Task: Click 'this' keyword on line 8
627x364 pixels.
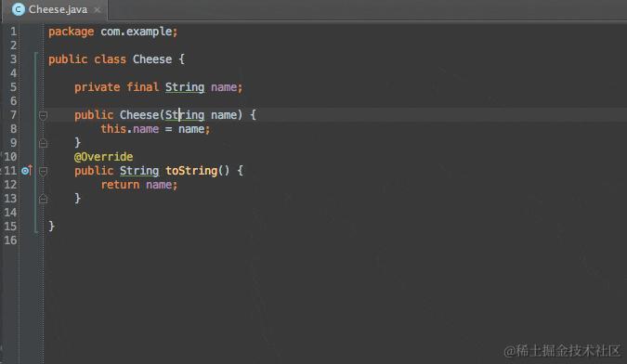Action: point(113,129)
